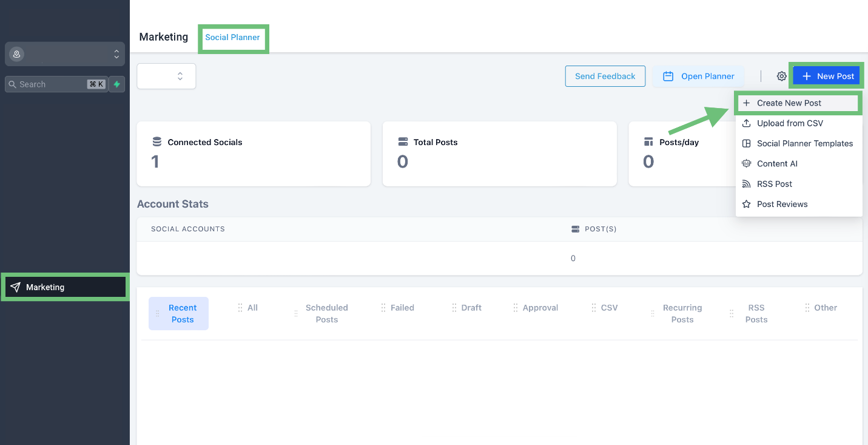The image size is (868, 445).
Task: Switch to Recent Posts tab
Action: (178, 313)
